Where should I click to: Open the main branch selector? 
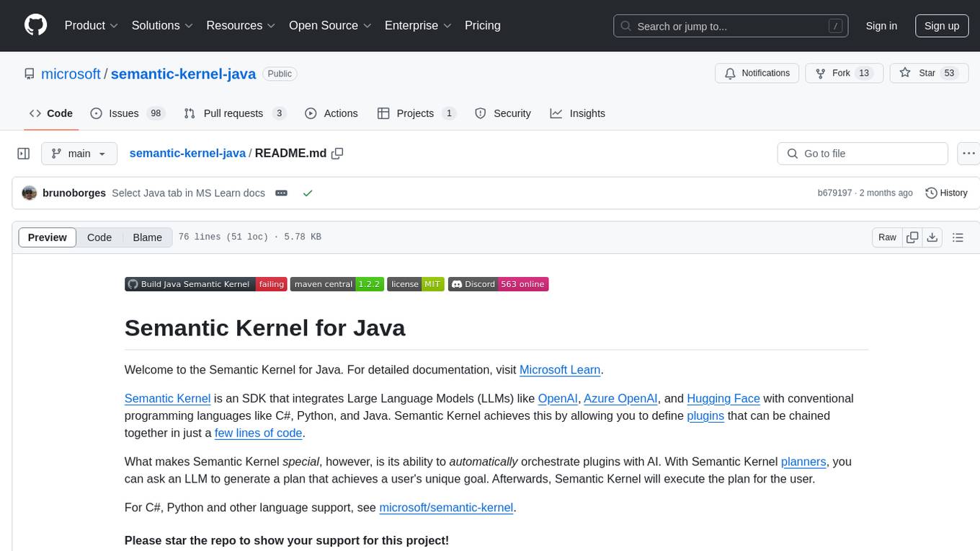(x=79, y=154)
